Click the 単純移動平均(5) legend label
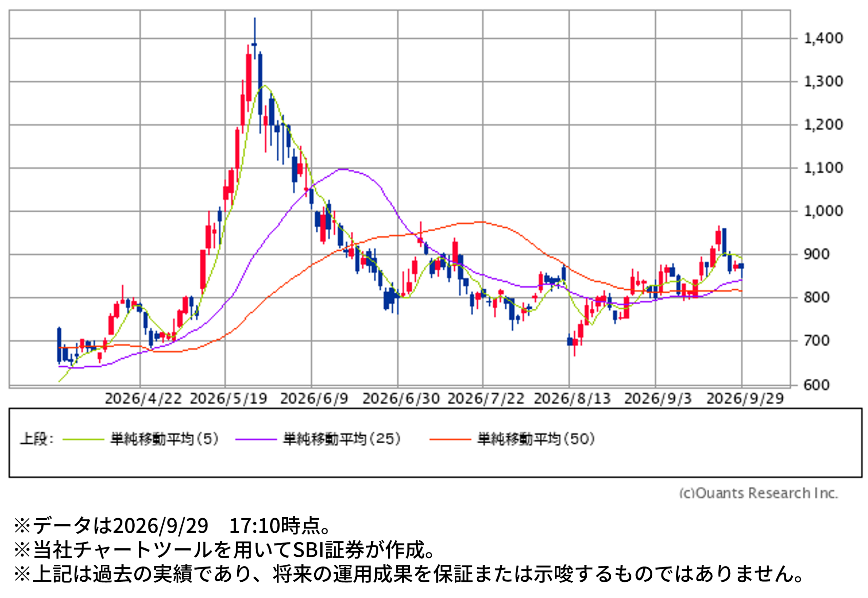Viewport: 868px width, 598px height. (164, 439)
